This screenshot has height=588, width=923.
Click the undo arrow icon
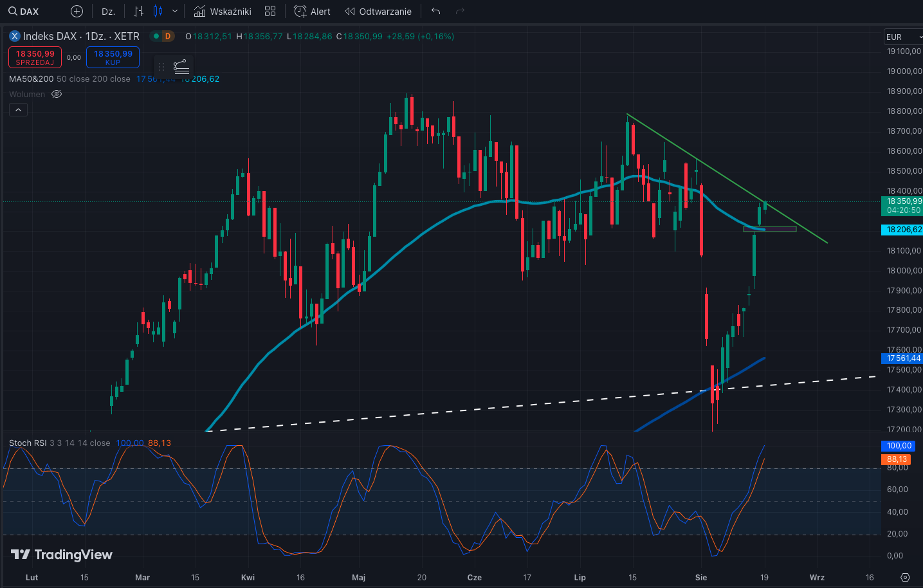[435, 11]
